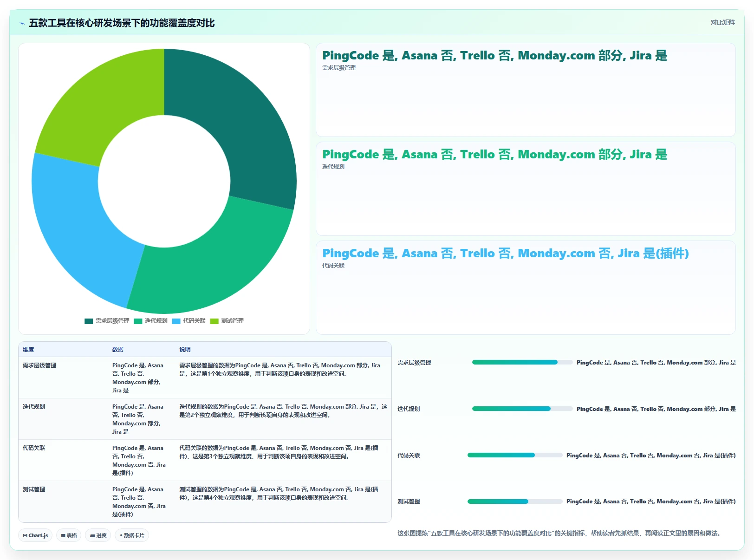Click the 对比矩阵 label in the header

[x=722, y=22]
